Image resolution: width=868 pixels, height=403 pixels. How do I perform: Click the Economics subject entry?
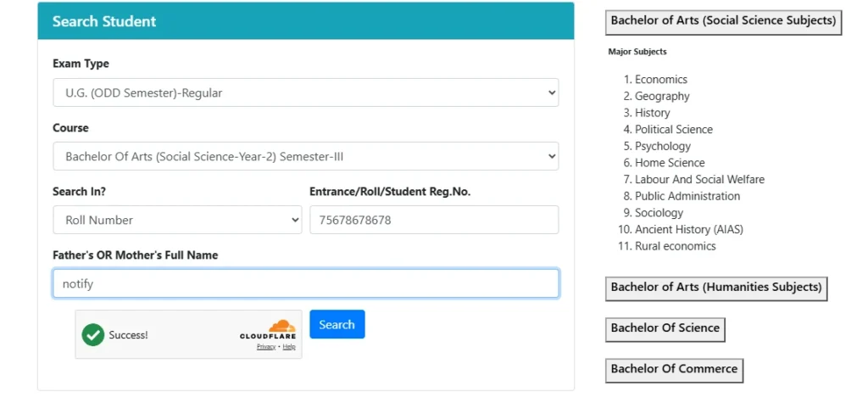(x=661, y=79)
